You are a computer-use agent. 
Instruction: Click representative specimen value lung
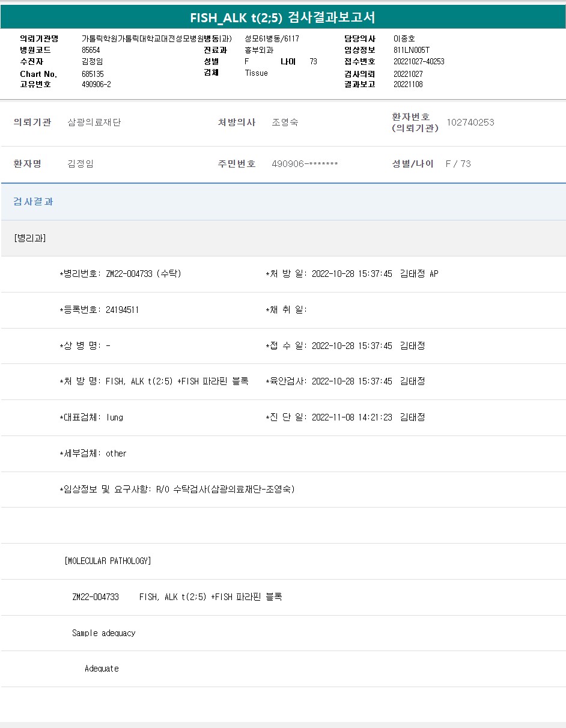point(115,417)
